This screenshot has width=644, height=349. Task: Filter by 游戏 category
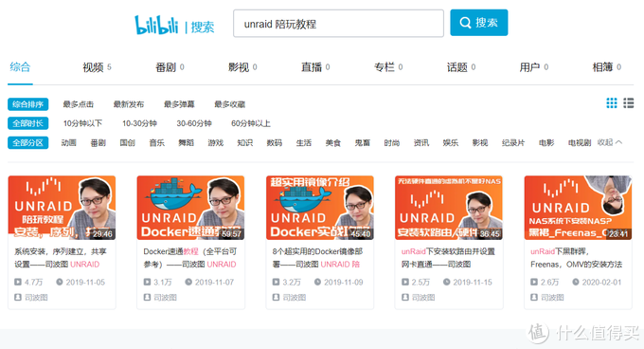pos(216,142)
